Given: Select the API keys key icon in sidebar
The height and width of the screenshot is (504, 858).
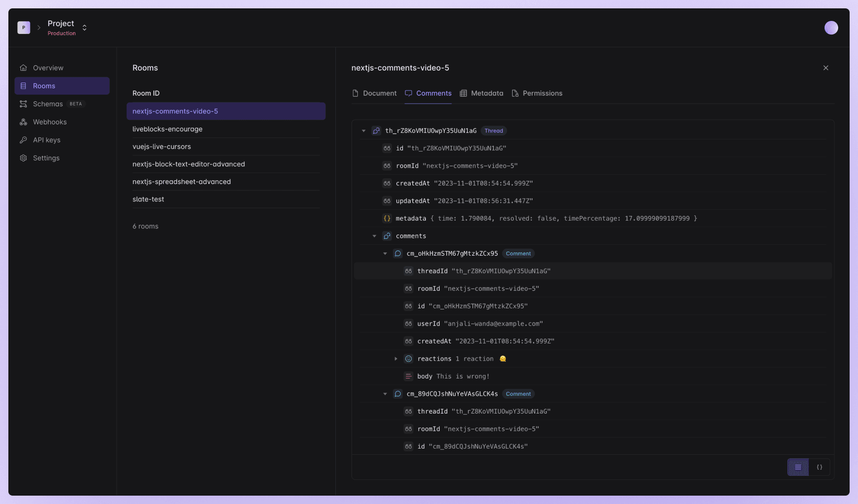Looking at the screenshot, I should tap(23, 140).
